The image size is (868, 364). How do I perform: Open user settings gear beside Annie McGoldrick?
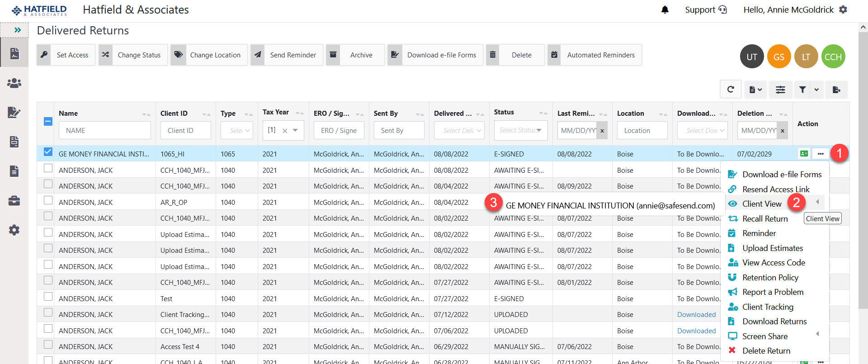coord(843,9)
